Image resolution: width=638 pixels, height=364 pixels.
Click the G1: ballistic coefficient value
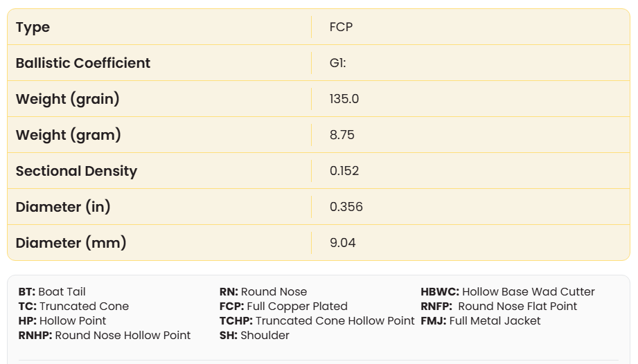click(338, 63)
